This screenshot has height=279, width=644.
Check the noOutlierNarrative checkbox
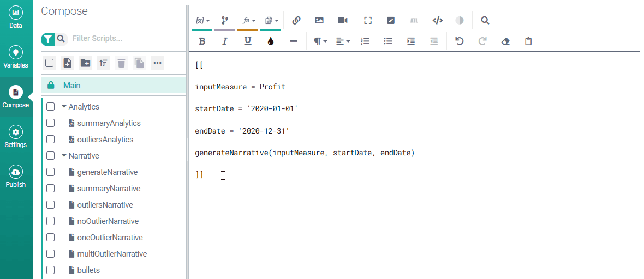[x=51, y=221]
